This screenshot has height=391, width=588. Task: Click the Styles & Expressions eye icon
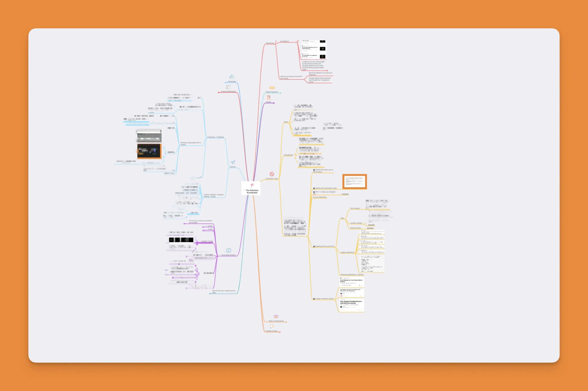pos(276,316)
